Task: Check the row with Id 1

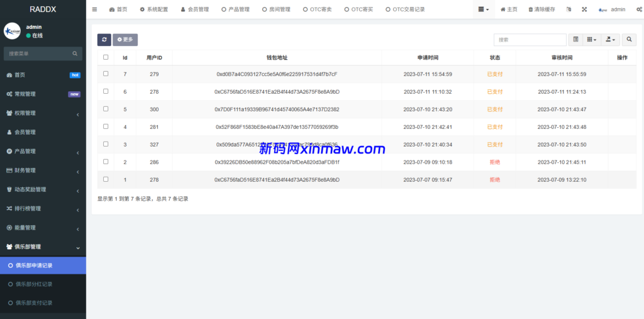Action: [106, 179]
